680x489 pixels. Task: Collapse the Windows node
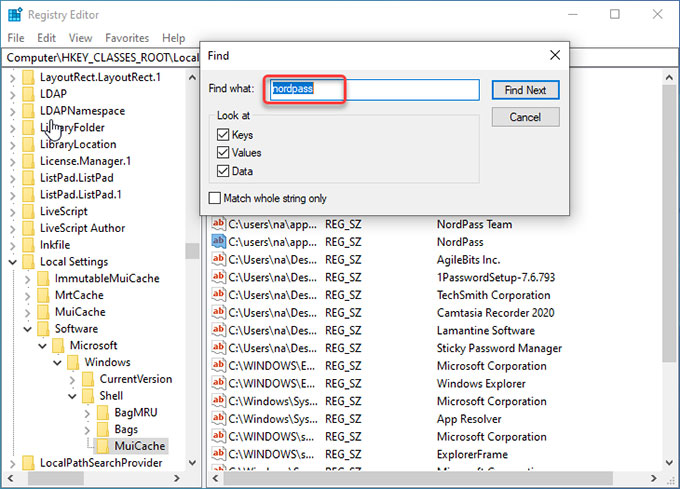click(x=57, y=363)
